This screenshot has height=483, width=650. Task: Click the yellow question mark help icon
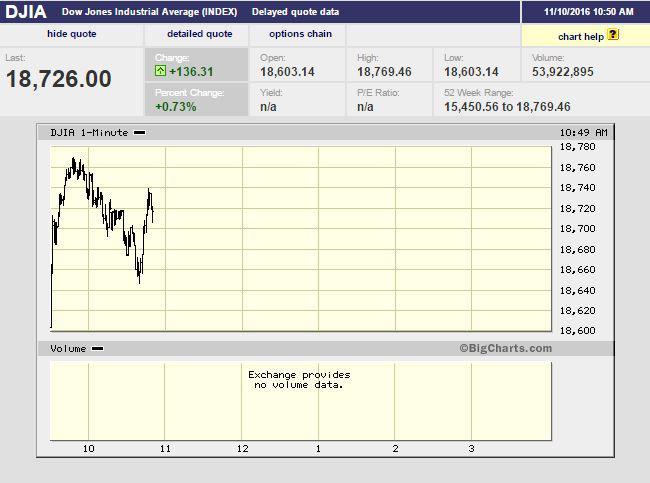[613, 35]
